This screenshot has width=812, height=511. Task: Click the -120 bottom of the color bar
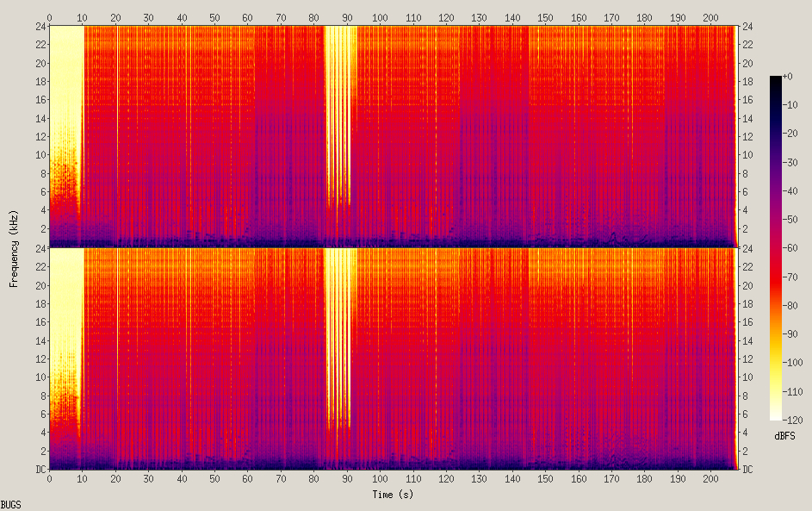tap(792, 420)
